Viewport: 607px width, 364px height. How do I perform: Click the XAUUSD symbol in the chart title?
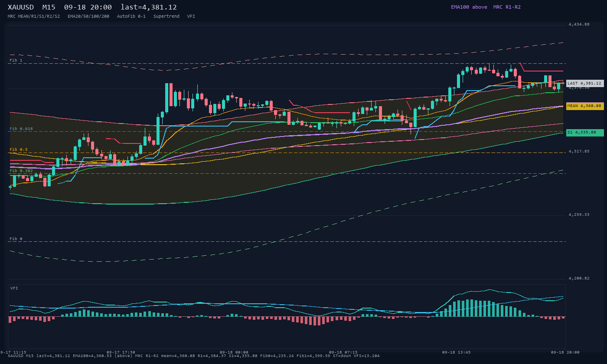tap(21, 7)
